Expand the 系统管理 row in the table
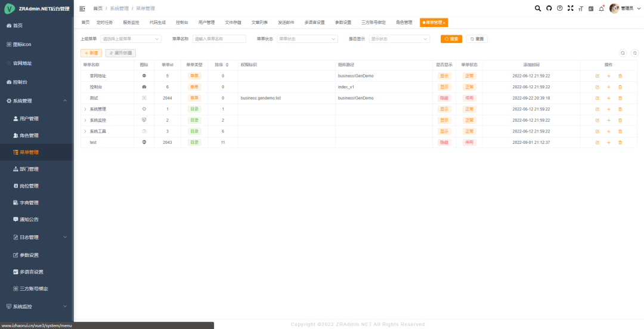The width and height of the screenshot is (644, 329). (x=85, y=109)
